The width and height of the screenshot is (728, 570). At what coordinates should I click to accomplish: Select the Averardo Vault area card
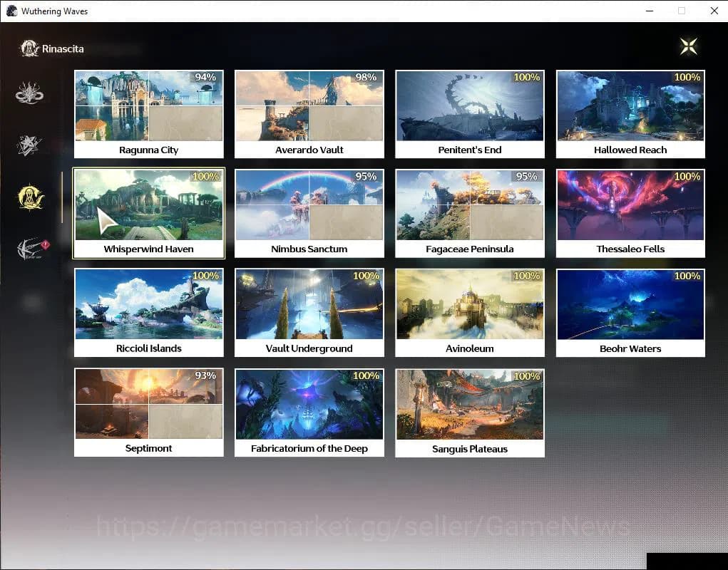pyautogui.click(x=309, y=114)
